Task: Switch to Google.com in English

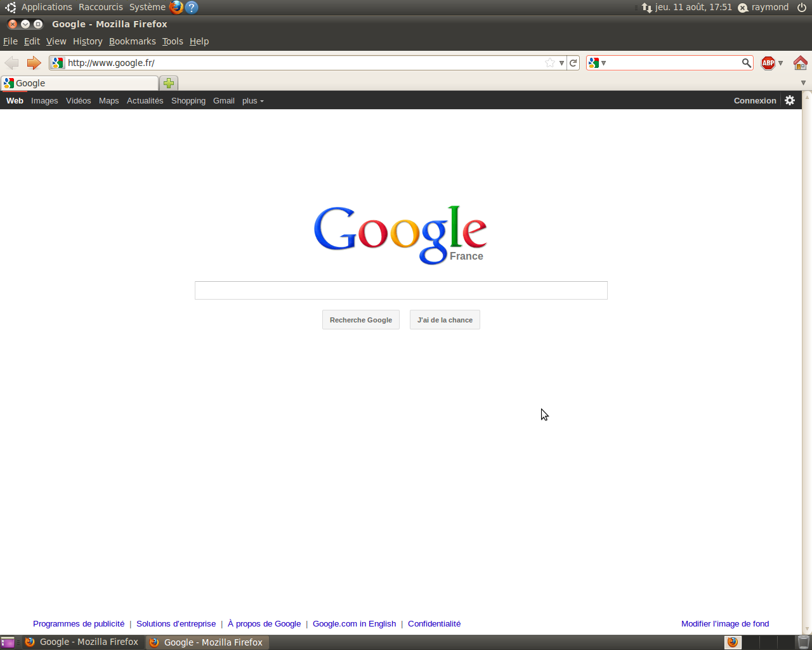Action: pyautogui.click(x=355, y=624)
